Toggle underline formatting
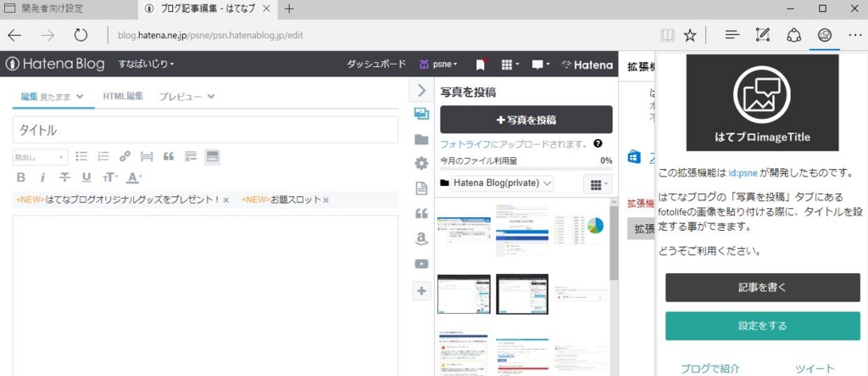Screen dimensions: 868x376 (x=86, y=177)
